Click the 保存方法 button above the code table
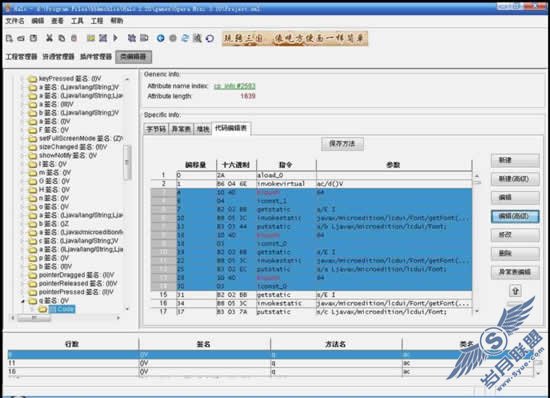Screen dimensions: 550x398 click(x=342, y=144)
